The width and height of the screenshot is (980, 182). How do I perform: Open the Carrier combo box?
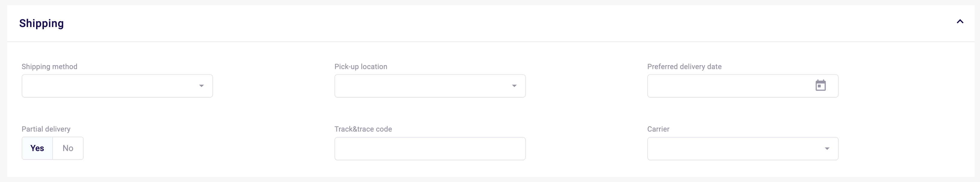tap(734, 149)
